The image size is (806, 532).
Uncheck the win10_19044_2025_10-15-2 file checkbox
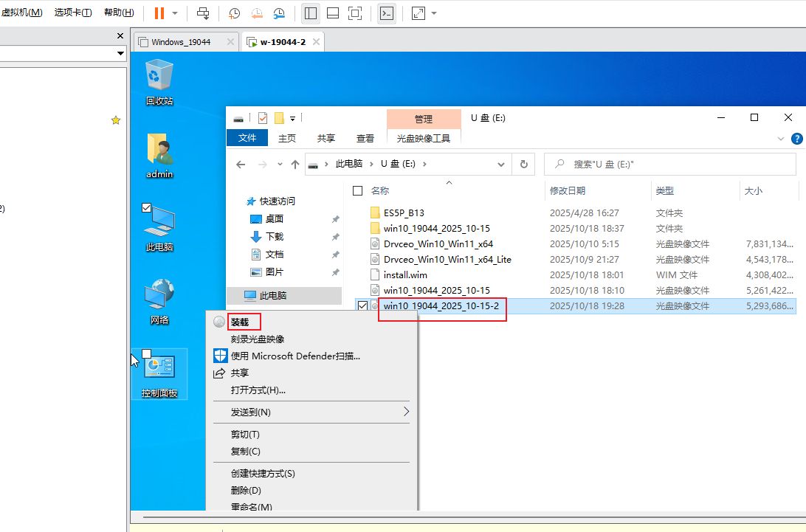click(x=362, y=305)
